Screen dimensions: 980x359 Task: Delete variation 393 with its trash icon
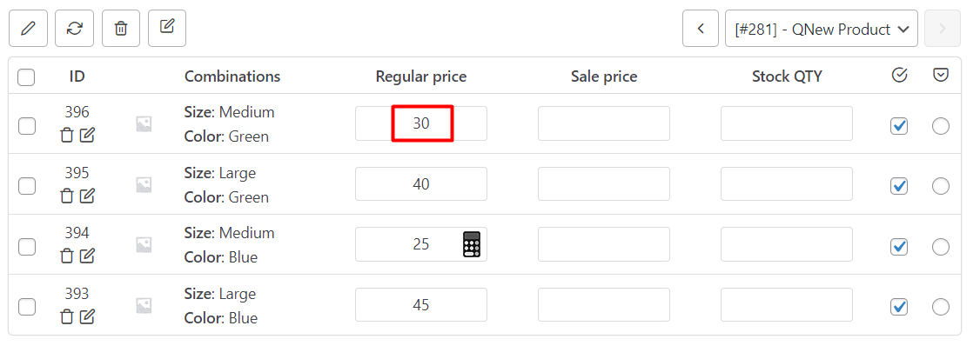point(67,316)
